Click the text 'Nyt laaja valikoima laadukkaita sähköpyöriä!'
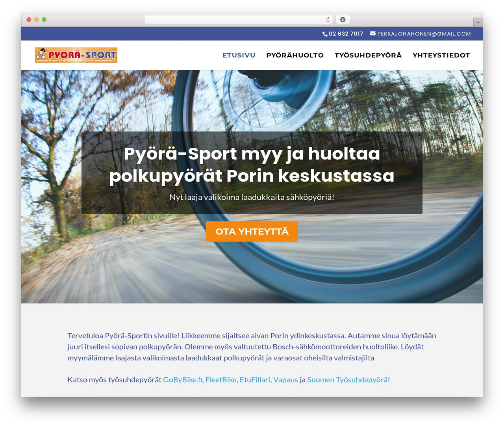Image resolution: width=504 pixels, height=427 pixels. (x=252, y=197)
